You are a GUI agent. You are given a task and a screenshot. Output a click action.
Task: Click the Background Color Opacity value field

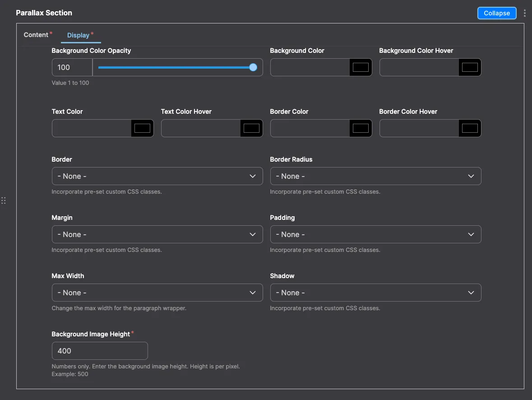click(72, 67)
